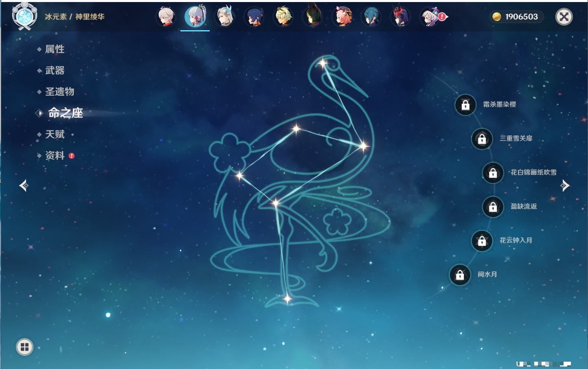Select the dark-haired character with long green ears
Image resolution: width=588 pixels, height=369 pixels.
(313, 17)
